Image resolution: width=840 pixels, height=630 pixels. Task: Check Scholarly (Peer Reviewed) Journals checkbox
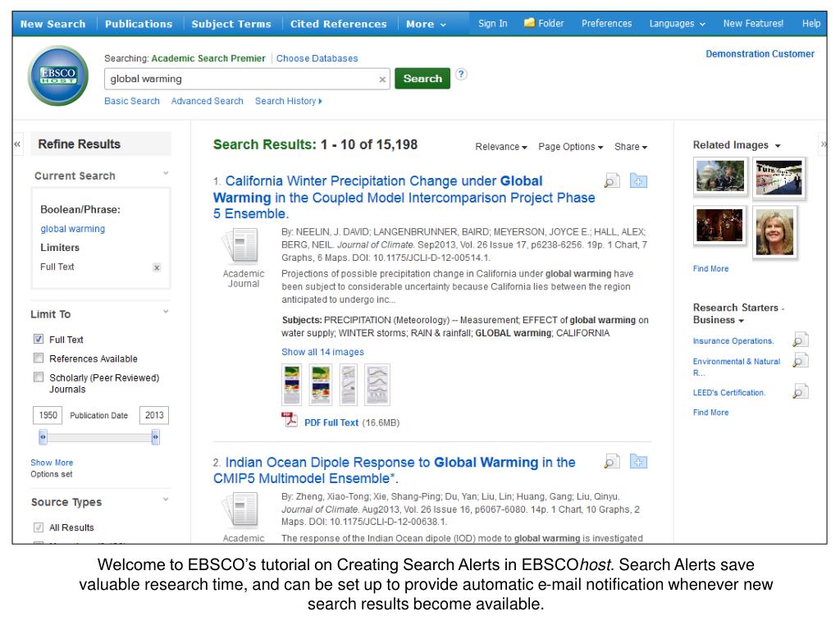(x=39, y=377)
